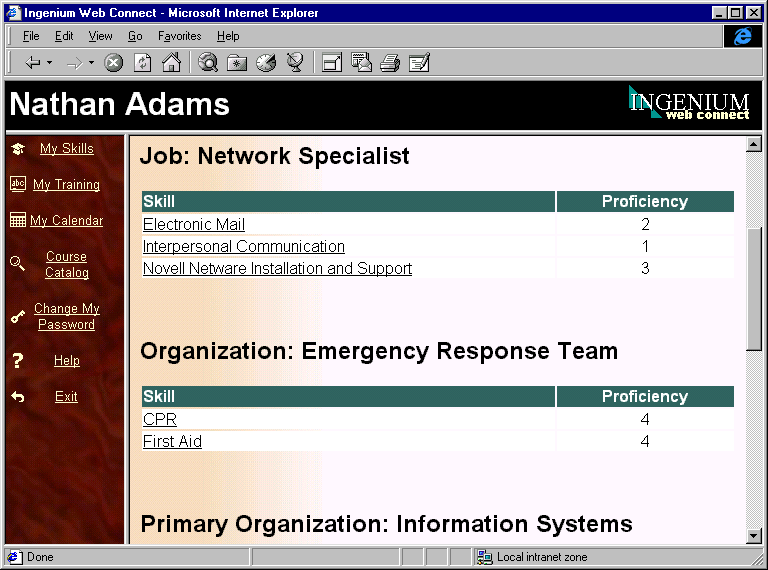Select the CPR skill link
Screen dimensions: 768x570
coord(160,420)
